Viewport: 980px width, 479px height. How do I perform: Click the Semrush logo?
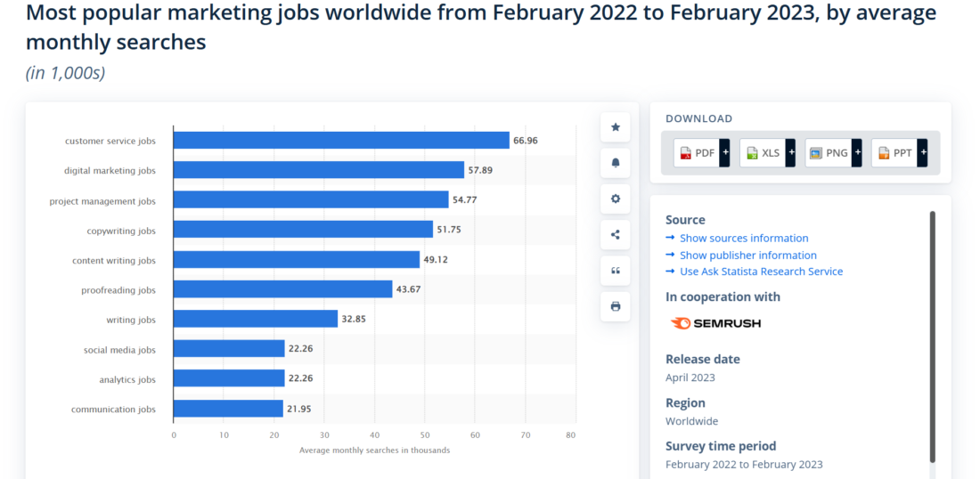[x=715, y=323]
